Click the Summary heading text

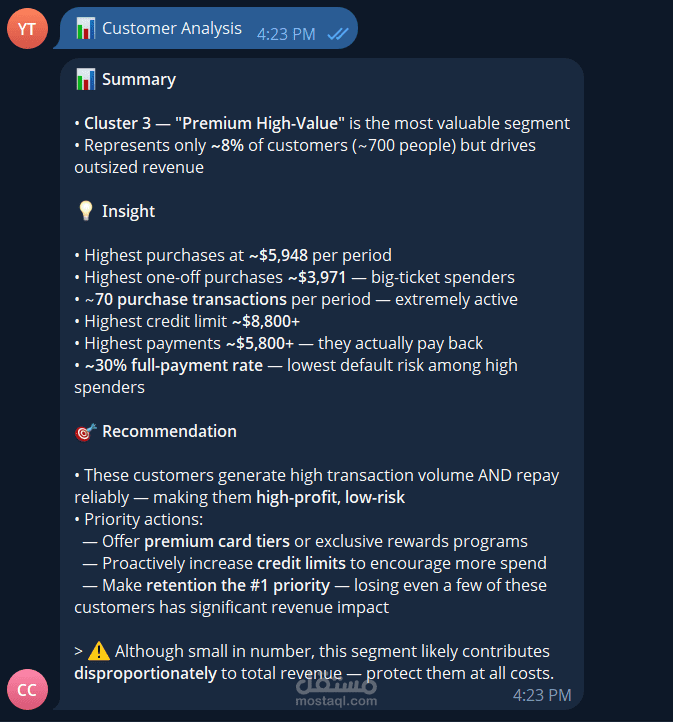tap(139, 79)
